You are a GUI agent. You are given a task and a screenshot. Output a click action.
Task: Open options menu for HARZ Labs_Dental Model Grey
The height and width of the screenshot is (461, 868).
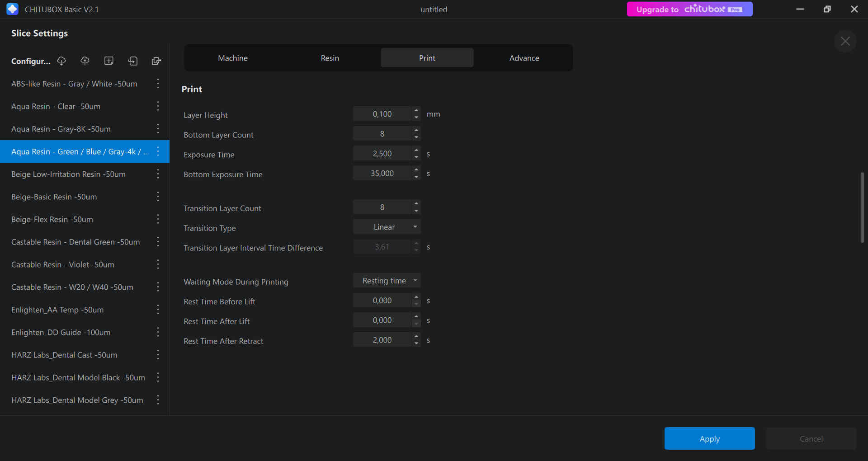click(158, 400)
